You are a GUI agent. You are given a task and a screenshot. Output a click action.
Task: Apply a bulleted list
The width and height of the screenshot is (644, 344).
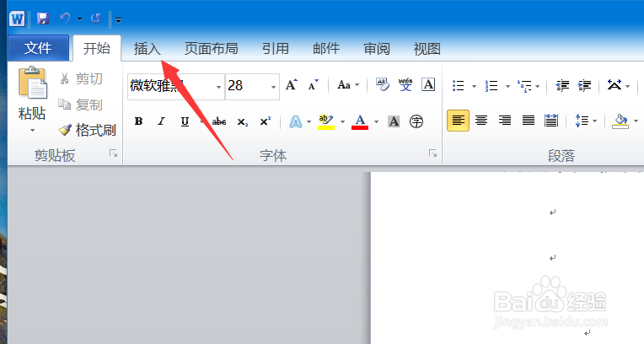459,85
